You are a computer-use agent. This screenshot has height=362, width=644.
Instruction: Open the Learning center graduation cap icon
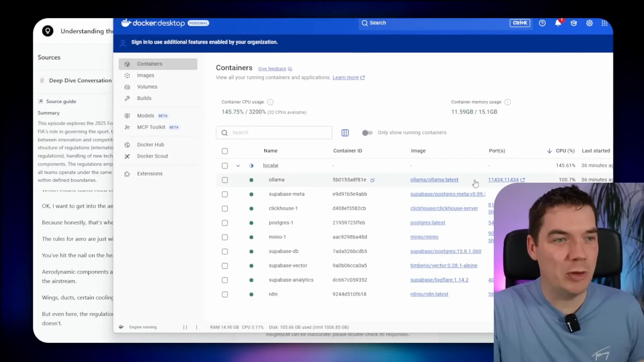click(x=574, y=23)
